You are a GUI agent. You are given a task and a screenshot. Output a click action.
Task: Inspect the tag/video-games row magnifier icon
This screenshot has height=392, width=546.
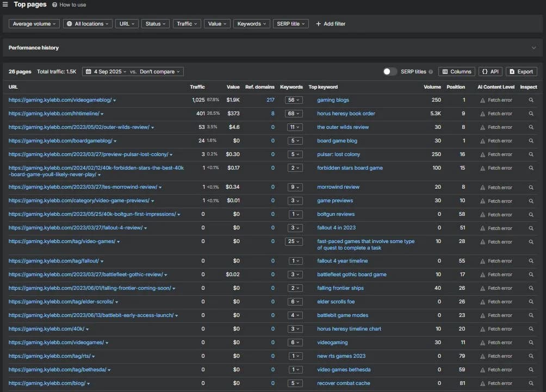click(531, 241)
